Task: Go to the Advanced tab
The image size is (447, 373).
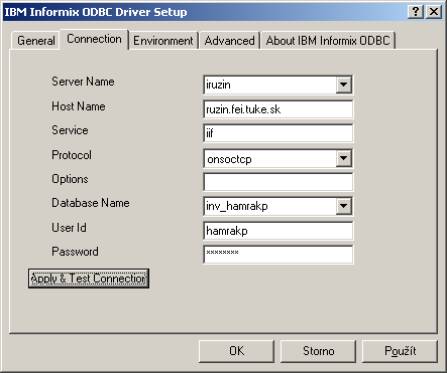Action: [x=229, y=41]
